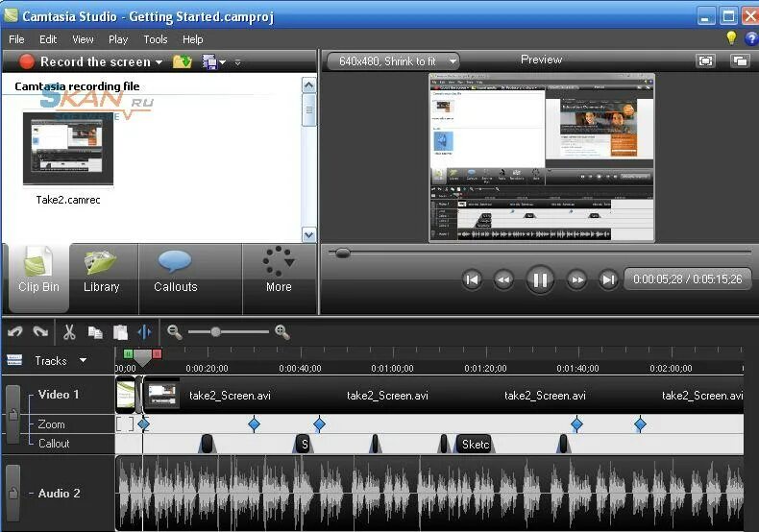
Task: Click the detach preview window icon
Action: 740,60
